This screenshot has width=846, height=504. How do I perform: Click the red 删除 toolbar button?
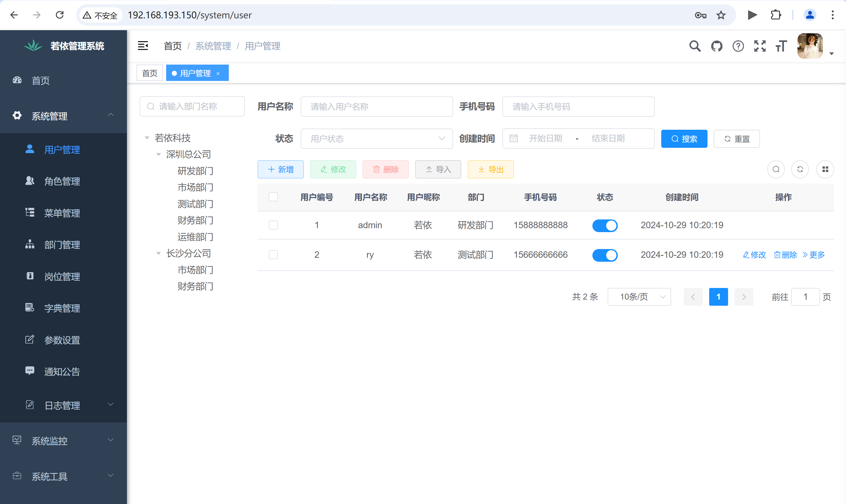point(385,169)
